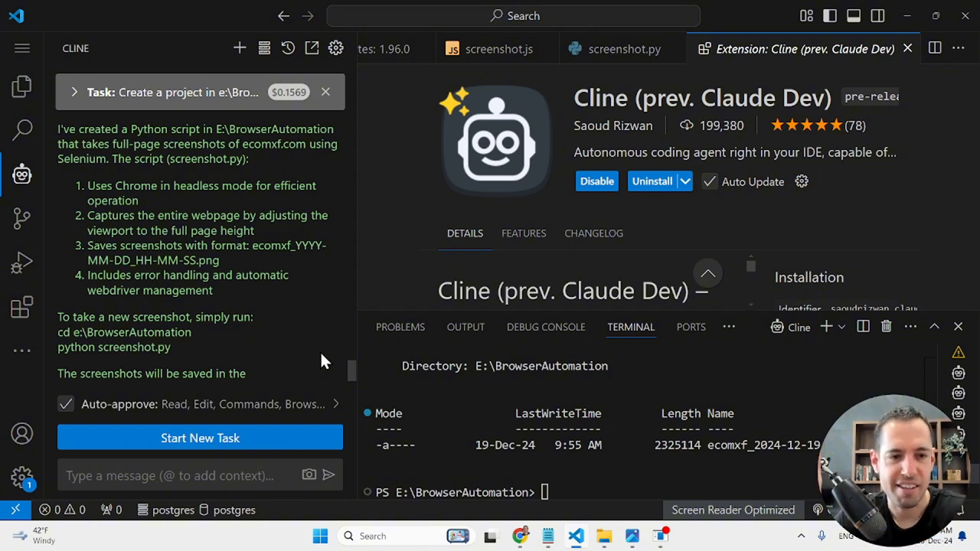980x551 pixels.
Task: Open editor More Actions ellipsis
Action: coord(959,48)
